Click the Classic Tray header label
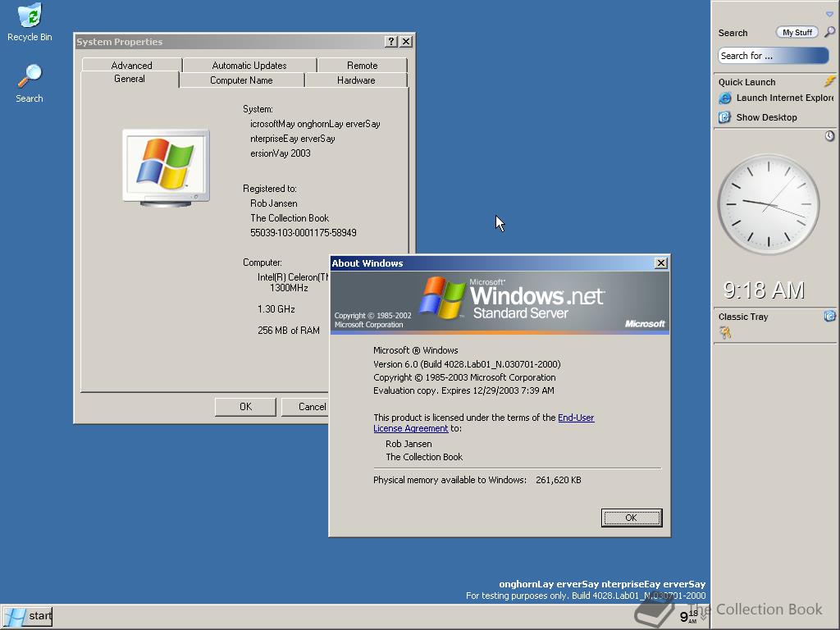 pos(743,317)
